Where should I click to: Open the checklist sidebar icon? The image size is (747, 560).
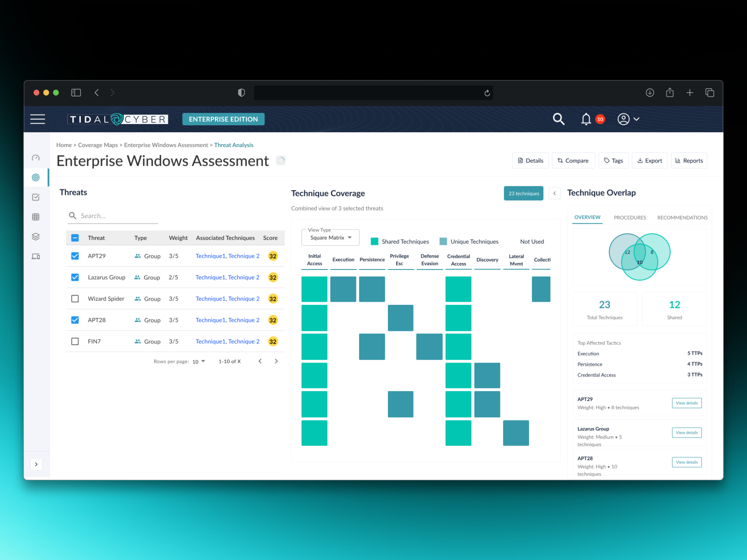(x=36, y=197)
